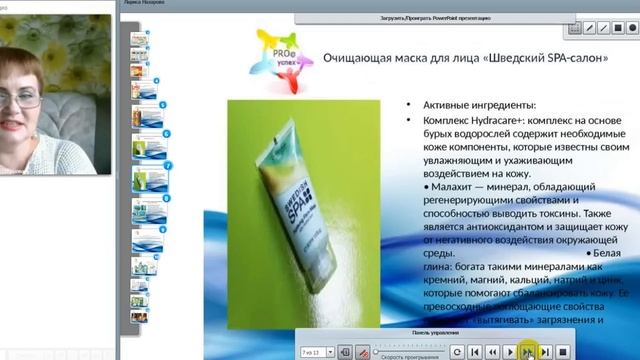Click the 'Панель управления' panel title
The width and height of the screenshot is (640, 360).
tap(435, 333)
